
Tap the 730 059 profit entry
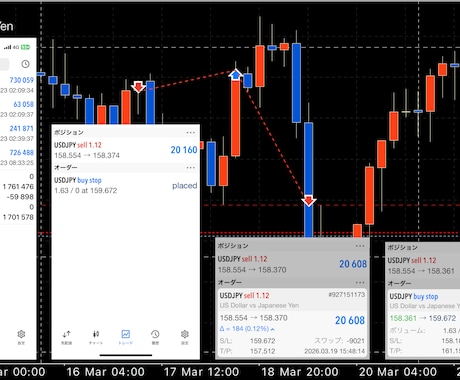[x=22, y=80]
